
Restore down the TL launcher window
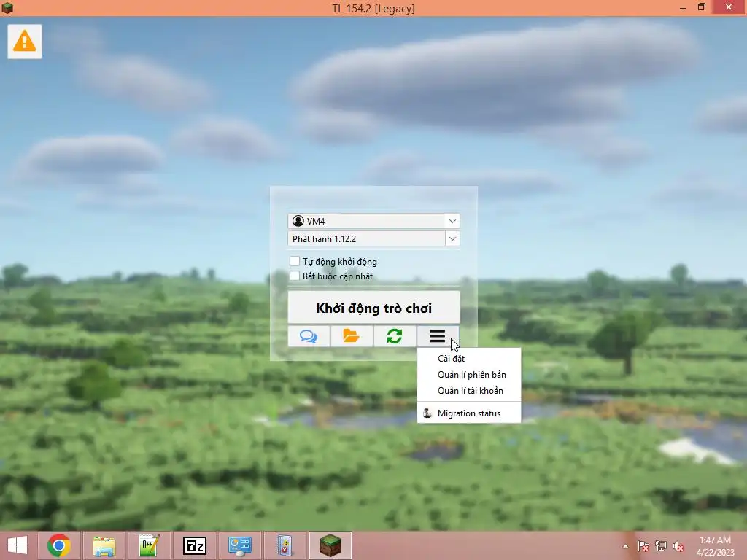pos(701,7)
